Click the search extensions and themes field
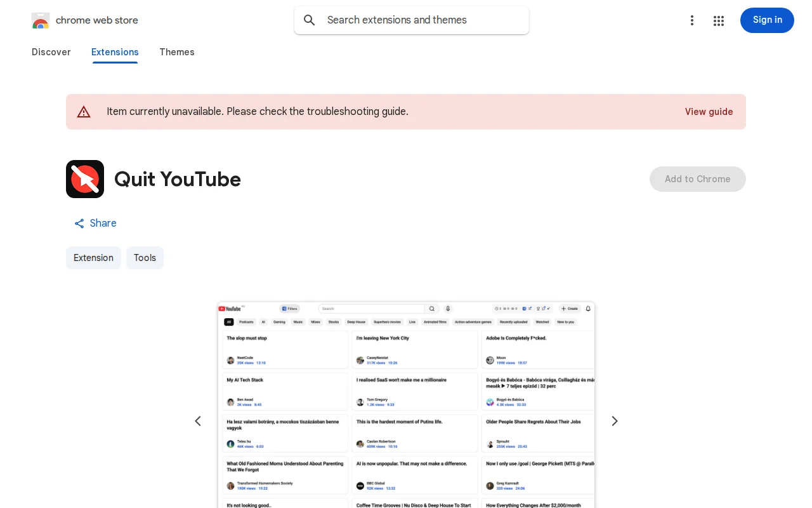 (412, 20)
